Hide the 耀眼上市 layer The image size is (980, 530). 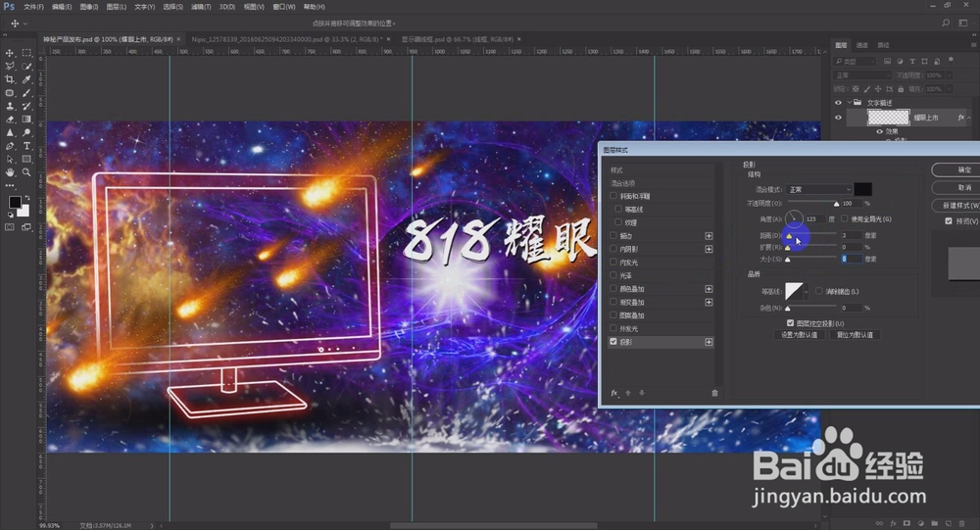pyautogui.click(x=838, y=117)
